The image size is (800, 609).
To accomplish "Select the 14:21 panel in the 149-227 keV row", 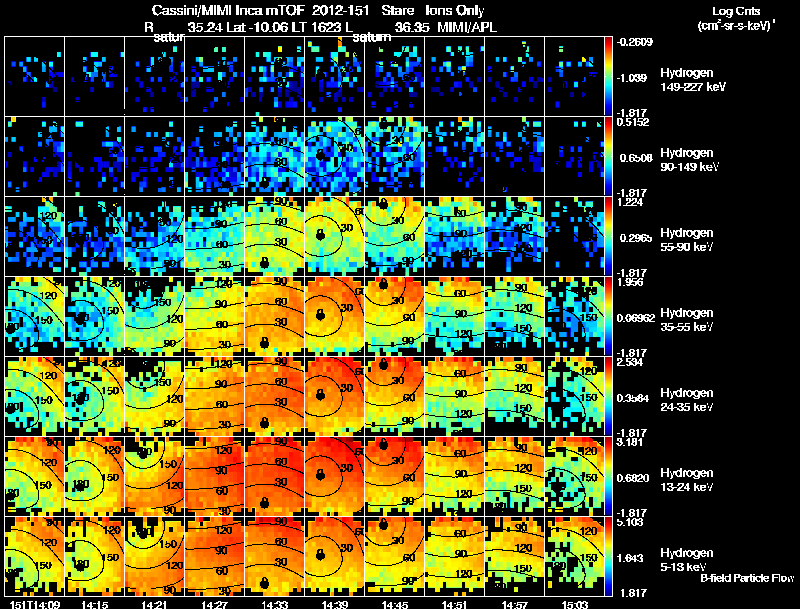I will click(x=155, y=77).
